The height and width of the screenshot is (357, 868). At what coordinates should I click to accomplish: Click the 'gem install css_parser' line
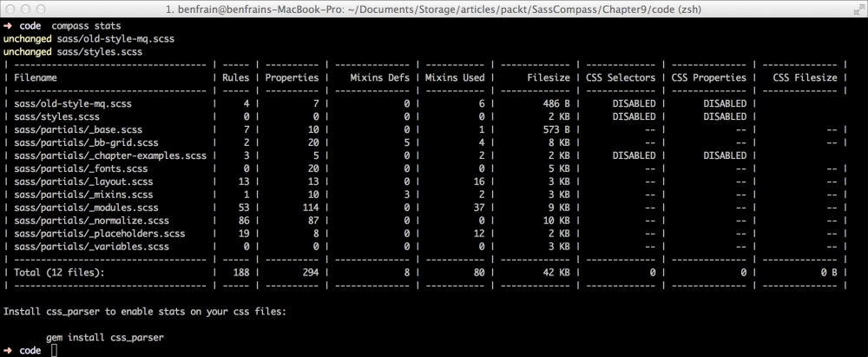(105, 337)
